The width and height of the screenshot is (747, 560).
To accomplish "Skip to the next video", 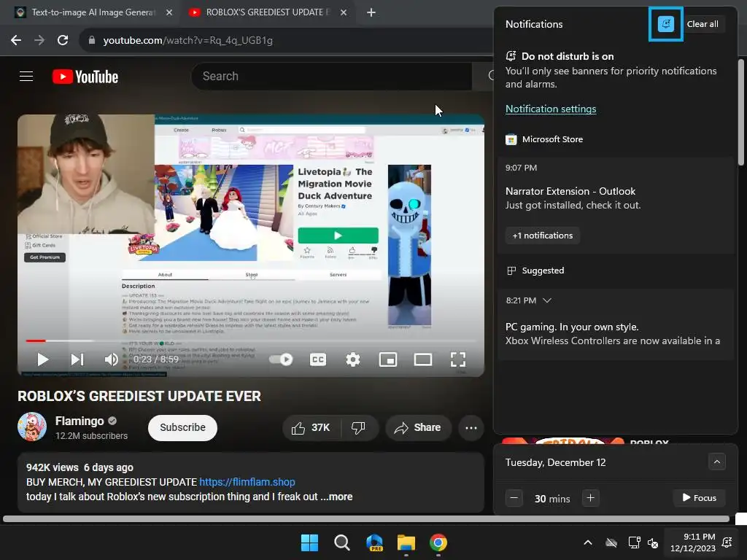I will point(77,359).
